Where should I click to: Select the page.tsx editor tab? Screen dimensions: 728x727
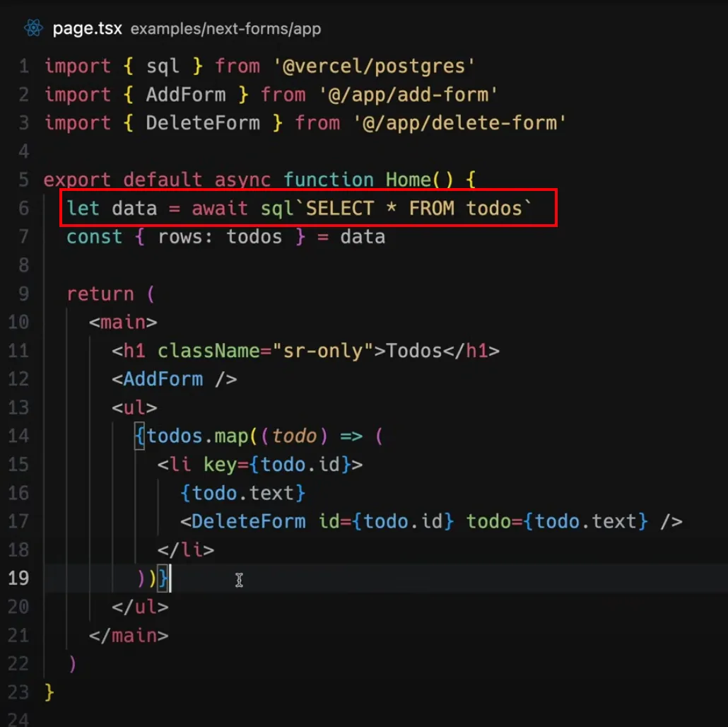(86, 29)
